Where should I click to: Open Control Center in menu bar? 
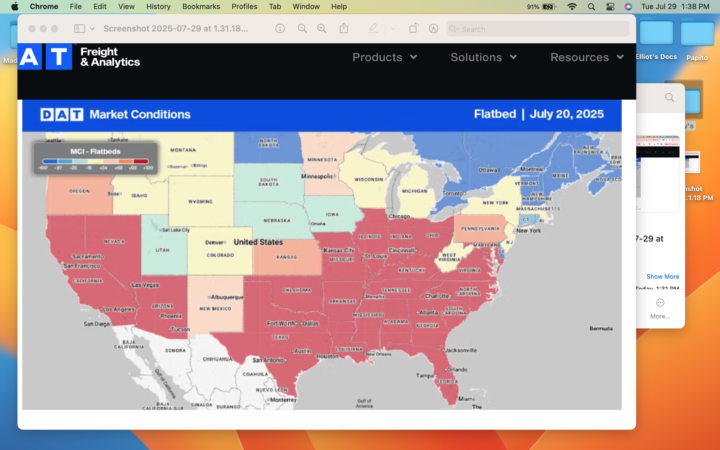610,6
